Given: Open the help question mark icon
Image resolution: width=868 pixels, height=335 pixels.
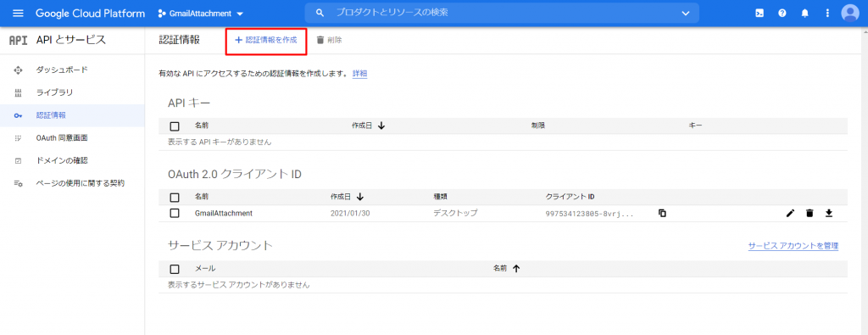Looking at the screenshot, I should tap(782, 14).
